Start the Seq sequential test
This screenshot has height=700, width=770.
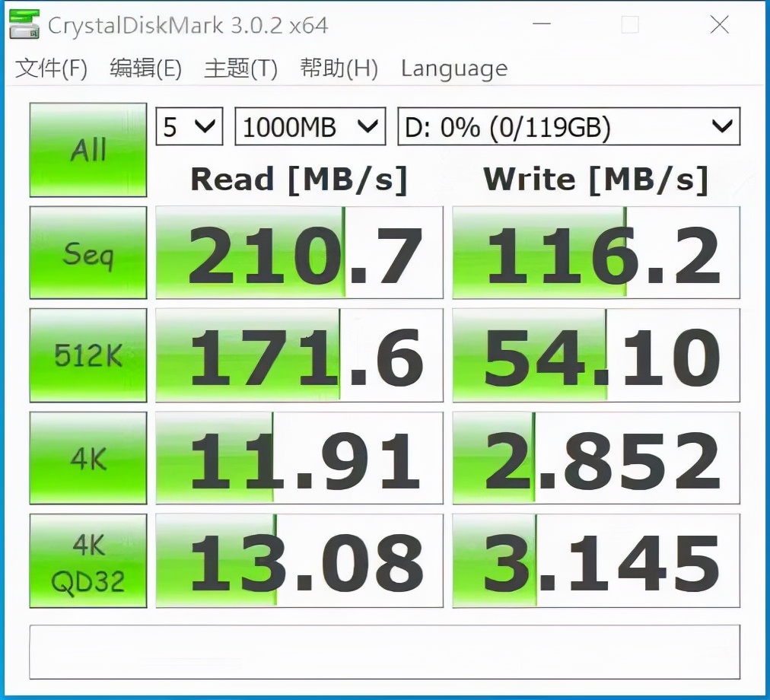click(x=87, y=252)
